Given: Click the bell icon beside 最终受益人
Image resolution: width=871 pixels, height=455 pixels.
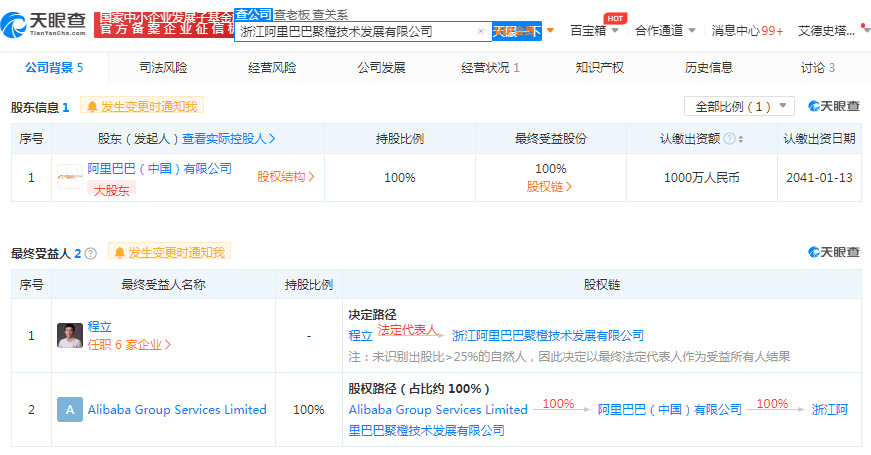Looking at the screenshot, I should pyautogui.click(x=119, y=253).
